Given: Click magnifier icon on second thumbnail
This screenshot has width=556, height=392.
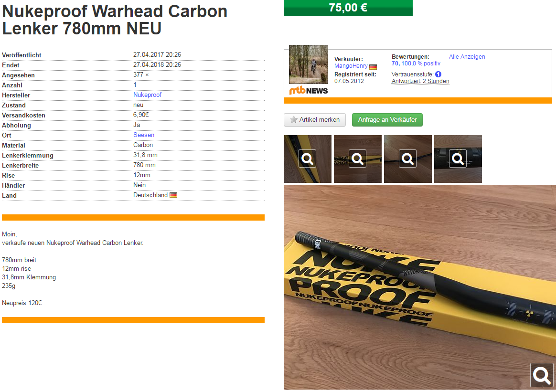Looking at the screenshot, I should tap(357, 159).
